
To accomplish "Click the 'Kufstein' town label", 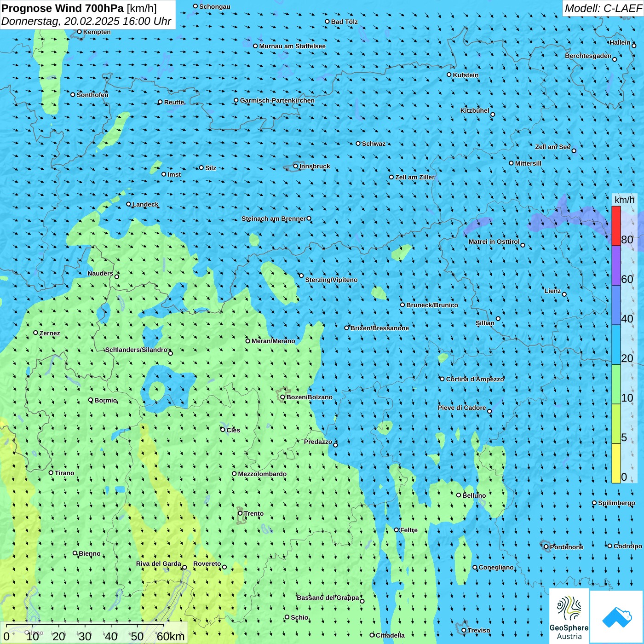I will 466,75.
